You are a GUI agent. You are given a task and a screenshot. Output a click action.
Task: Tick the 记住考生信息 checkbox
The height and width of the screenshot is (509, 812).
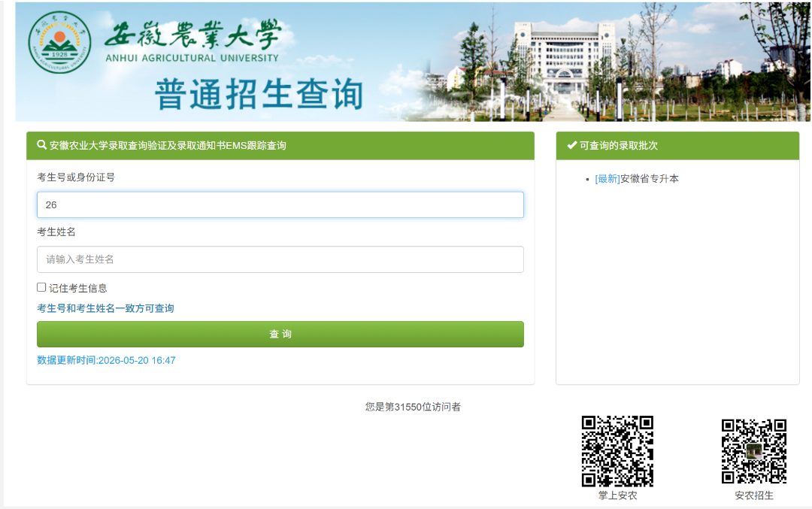[41, 287]
